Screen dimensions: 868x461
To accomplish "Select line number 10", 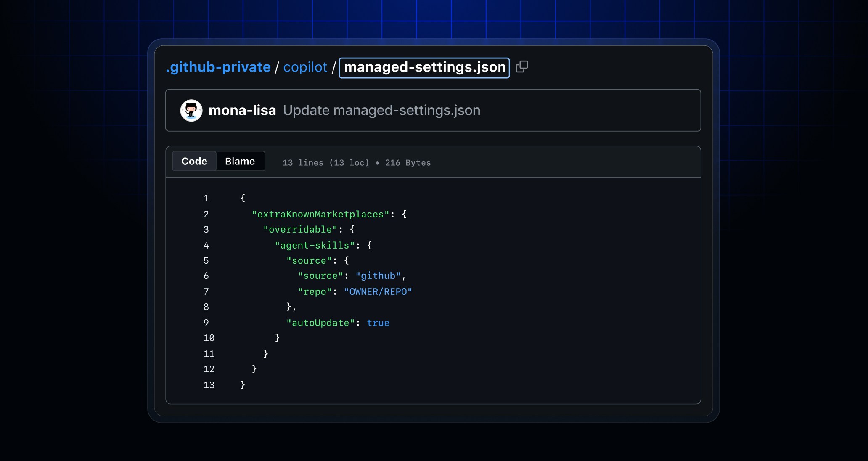I will coord(209,338).
